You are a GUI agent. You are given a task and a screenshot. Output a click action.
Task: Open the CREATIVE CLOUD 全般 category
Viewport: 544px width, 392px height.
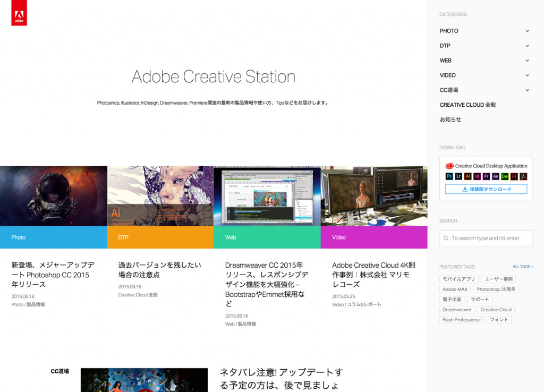pyautogui.click(x=467, y=105)
